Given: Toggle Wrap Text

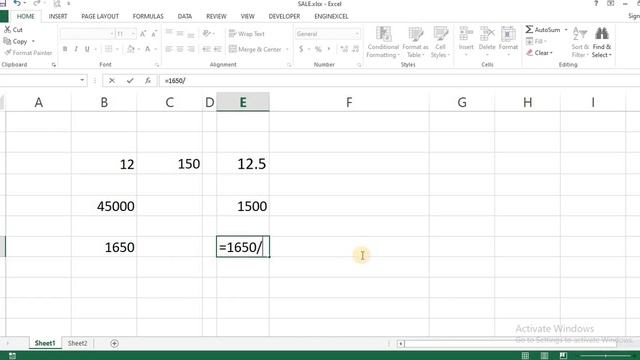Looking at the screenshot, I should (247, 33).
